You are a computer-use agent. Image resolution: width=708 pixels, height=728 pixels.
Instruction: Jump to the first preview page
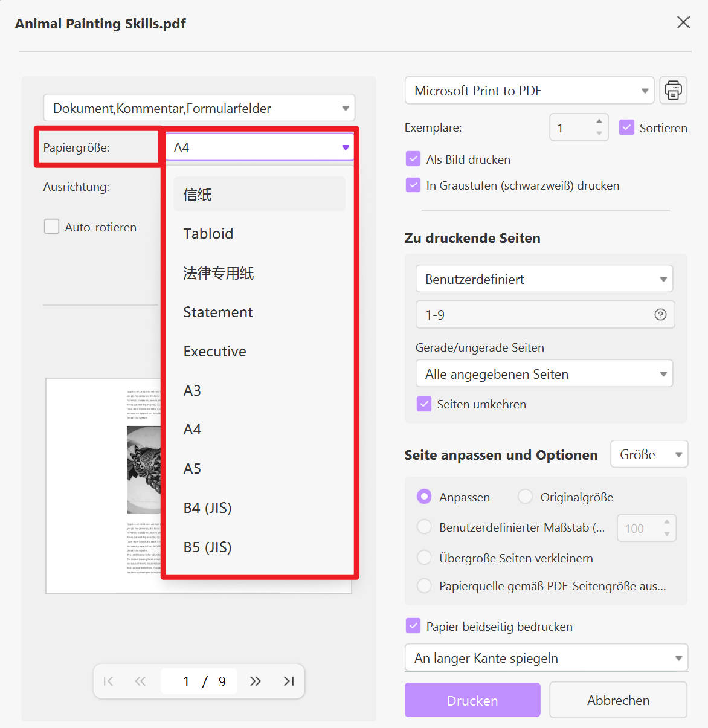[x=109, y=681]
